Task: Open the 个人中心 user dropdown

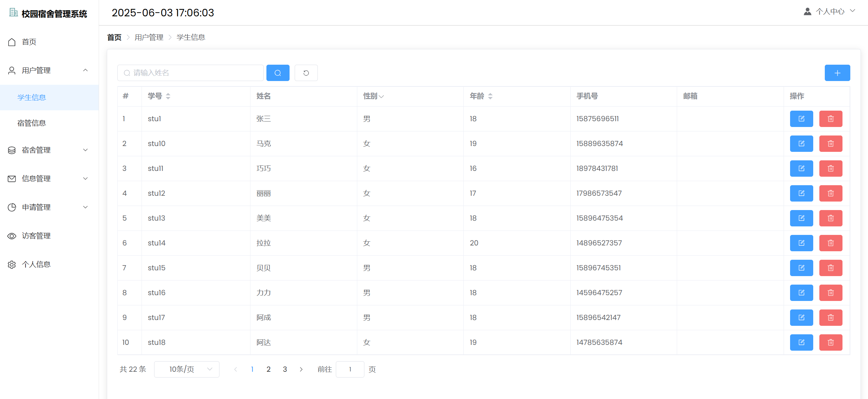Action: [830, 12]
